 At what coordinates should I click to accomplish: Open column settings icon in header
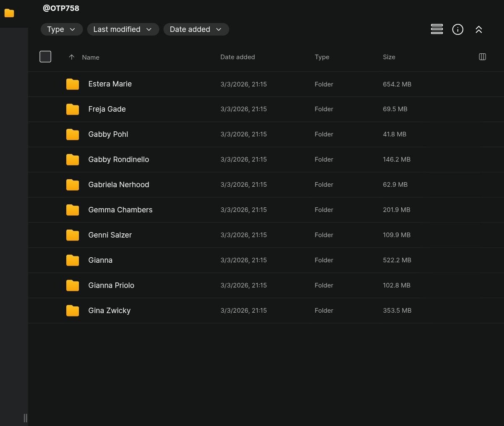[x=482, y=57]
